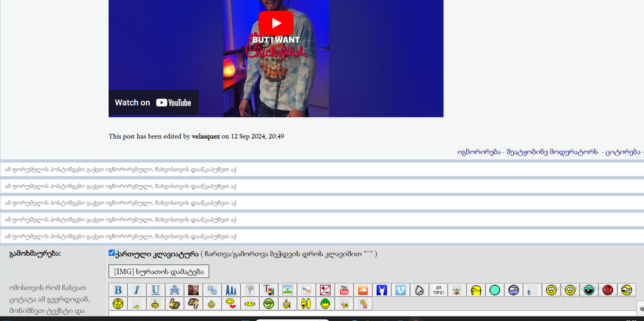Toggle the ქართული კლავიატურა checkbox
The height and width of the screenshot is (321, 644).
coord(112,253)
